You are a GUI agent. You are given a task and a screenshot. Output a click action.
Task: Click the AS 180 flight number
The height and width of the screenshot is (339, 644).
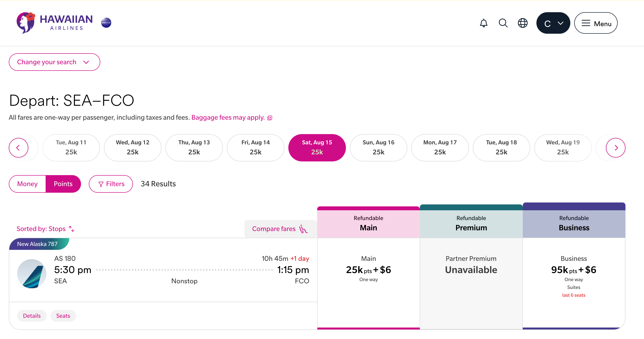tap(65, 258)
